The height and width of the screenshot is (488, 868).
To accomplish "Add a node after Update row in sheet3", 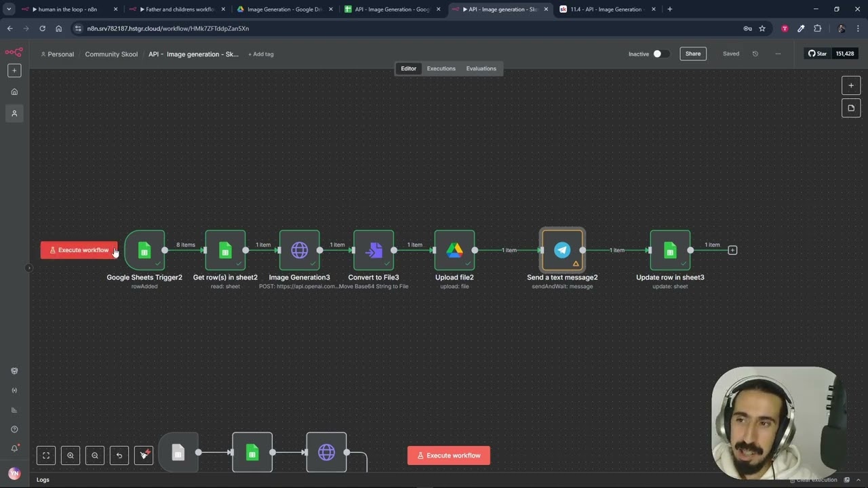I will (x=732, y=250).
